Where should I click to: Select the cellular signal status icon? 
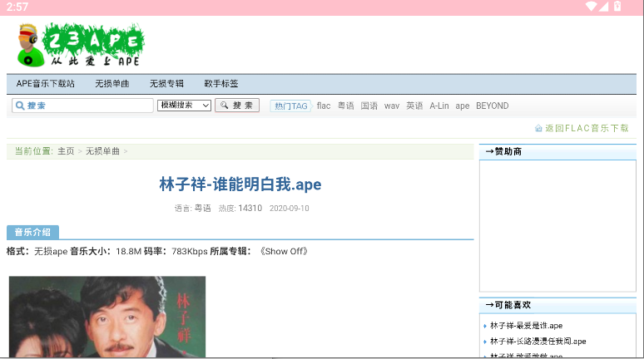[603, 6]
